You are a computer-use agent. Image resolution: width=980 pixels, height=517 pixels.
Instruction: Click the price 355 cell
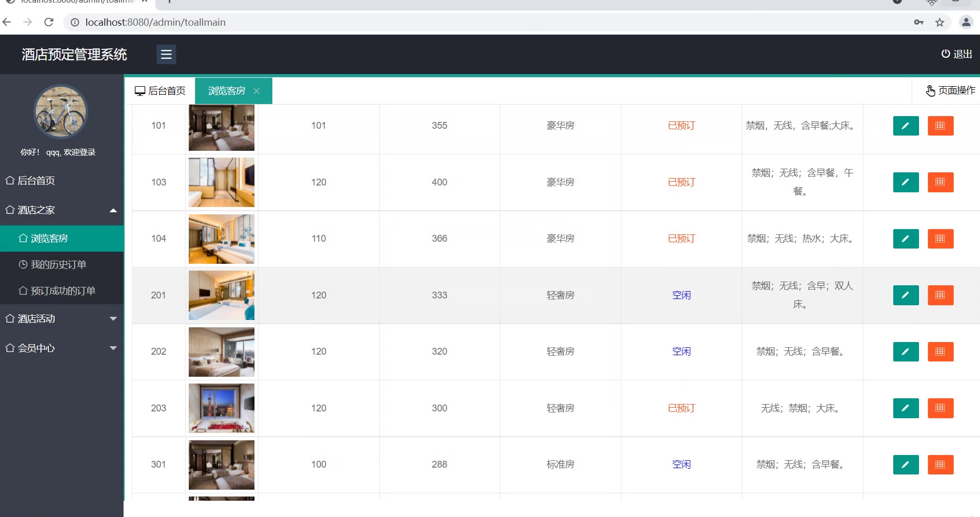(x=440, y=126)
